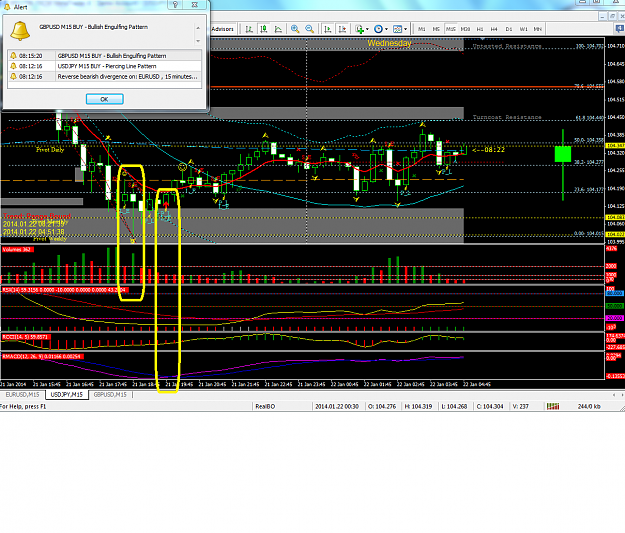Click the 244.0 kb traffic readout
This screenshot has width=625, height=533.
tap(588, 407)
